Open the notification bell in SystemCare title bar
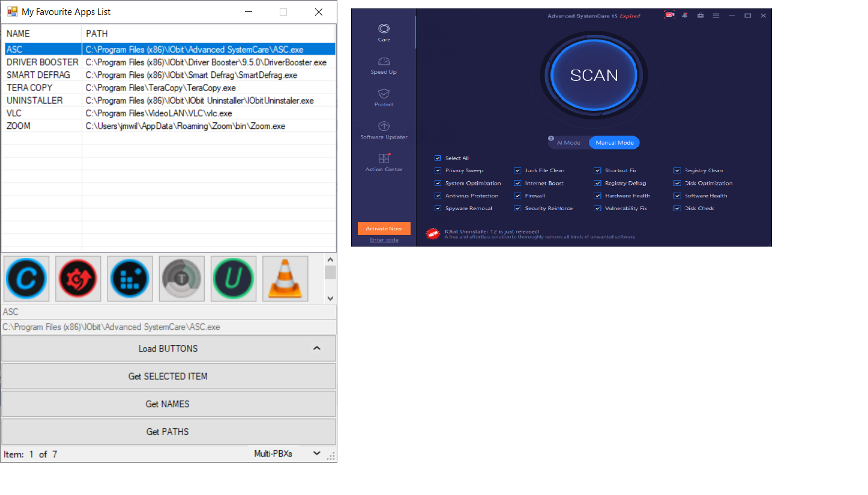The width and height of the screenshot is (868, 495). 685,16
